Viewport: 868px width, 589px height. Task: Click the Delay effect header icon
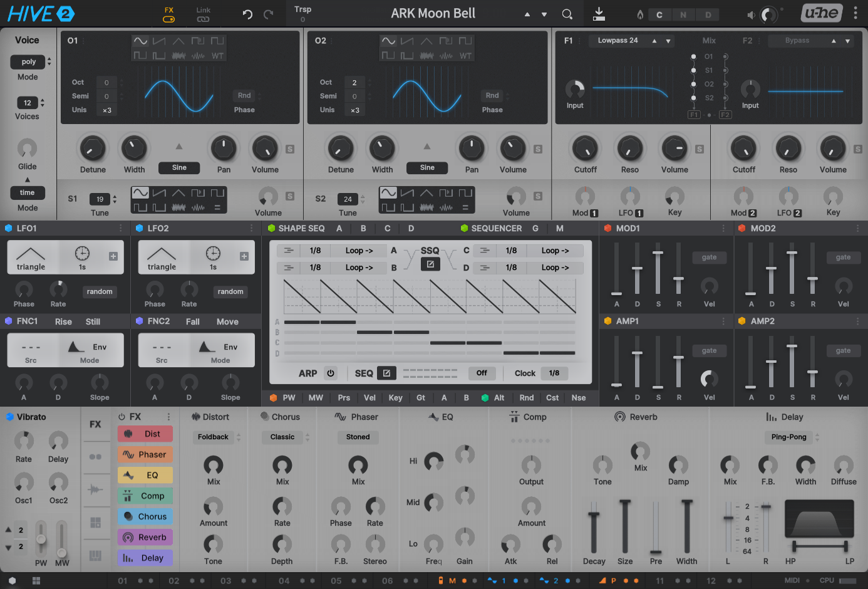[x=772, y=417]
